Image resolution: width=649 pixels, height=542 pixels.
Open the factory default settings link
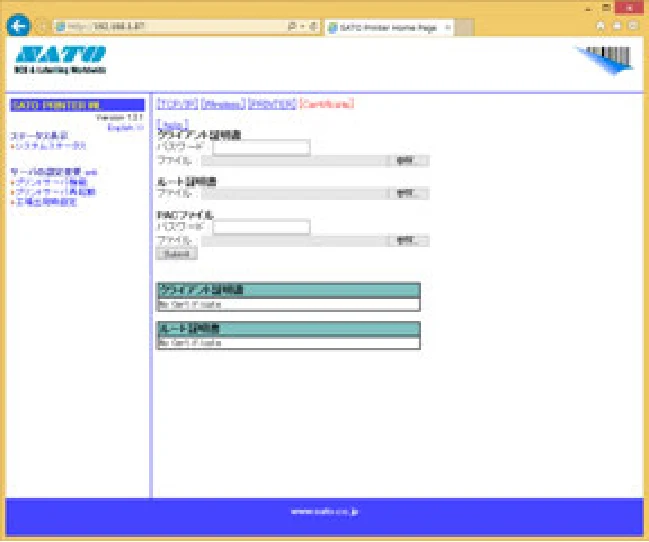[x=45, y=202]
